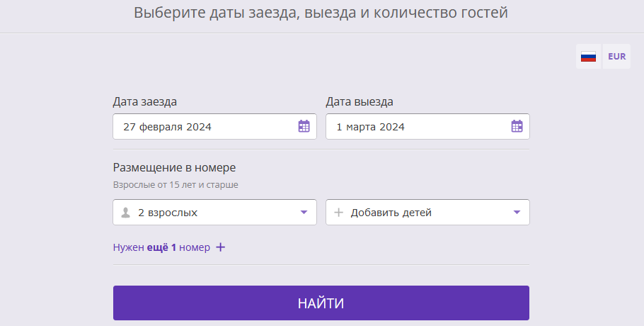Click the plus icon next to 'Нужен ещё 1 номер'
This screenshot has height=326, width=644.
click(221, 247)
